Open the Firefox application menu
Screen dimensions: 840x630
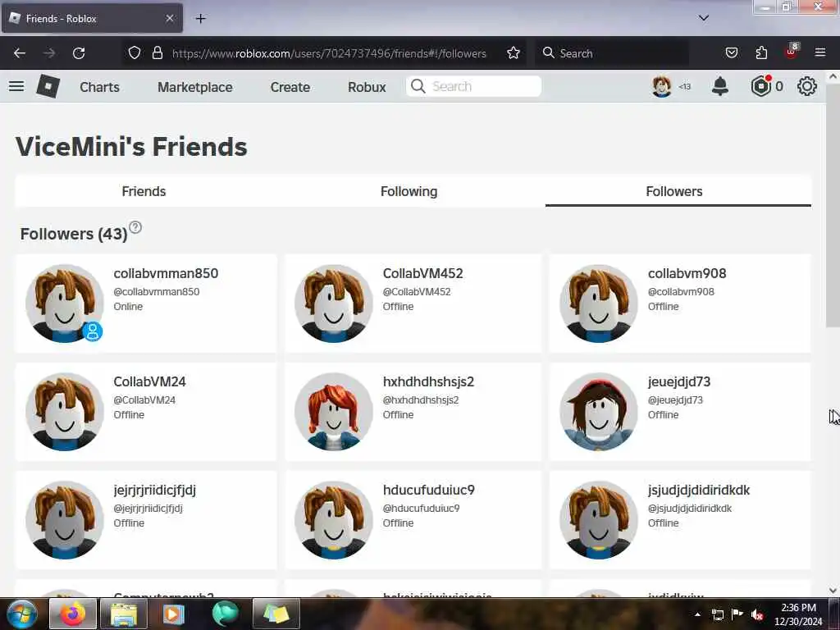(x=819, y=52)
